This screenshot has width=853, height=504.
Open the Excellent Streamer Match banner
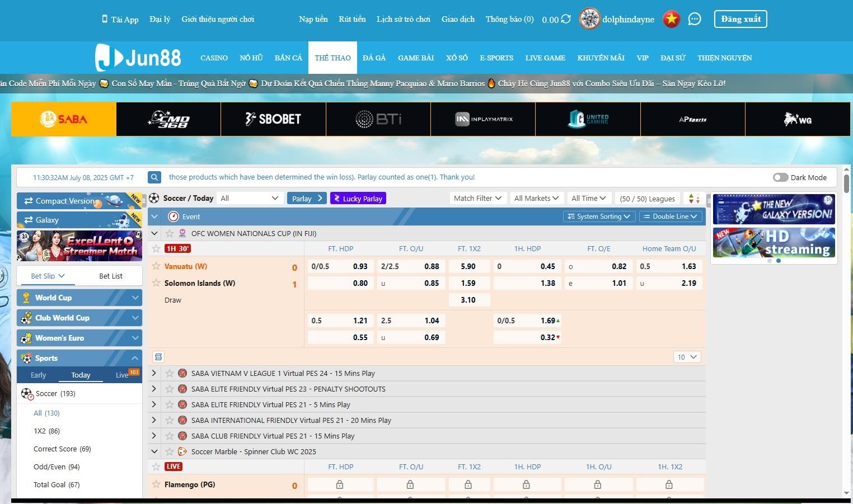click(79, 246)
